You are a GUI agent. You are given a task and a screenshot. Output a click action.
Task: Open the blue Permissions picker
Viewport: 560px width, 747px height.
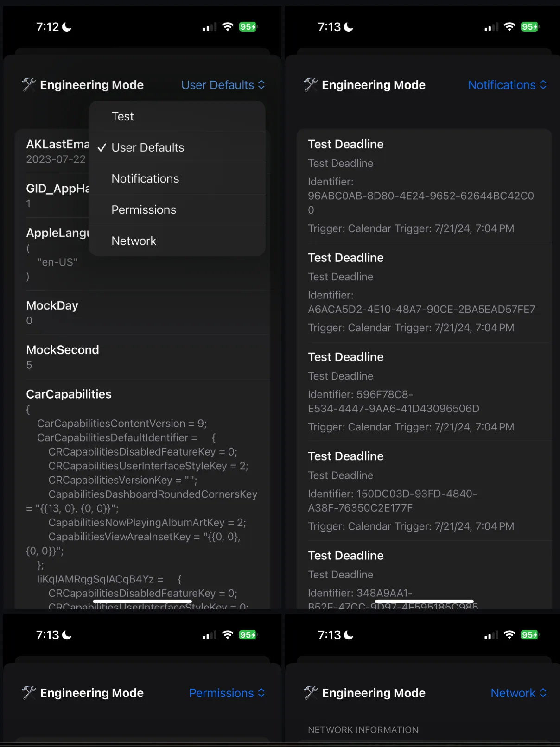[227, 693]
